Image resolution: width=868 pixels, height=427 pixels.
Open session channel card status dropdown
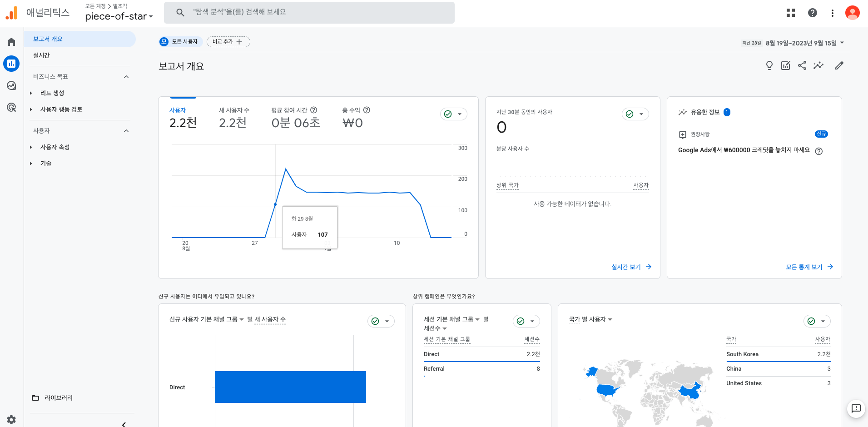[526, 321]
